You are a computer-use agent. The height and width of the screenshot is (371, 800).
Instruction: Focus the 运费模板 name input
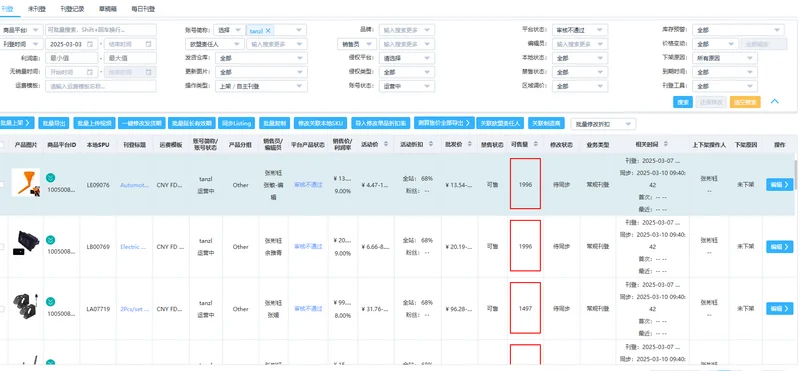(101, 86)
